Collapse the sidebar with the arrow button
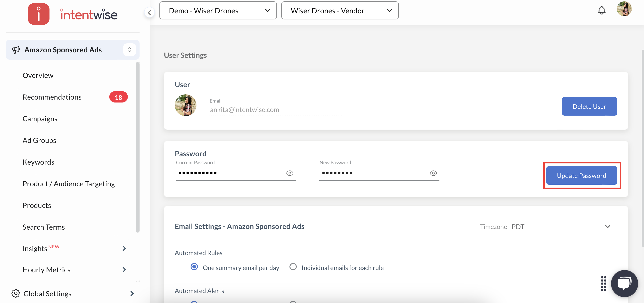The image size is (644, 303). tap(149, 12)
